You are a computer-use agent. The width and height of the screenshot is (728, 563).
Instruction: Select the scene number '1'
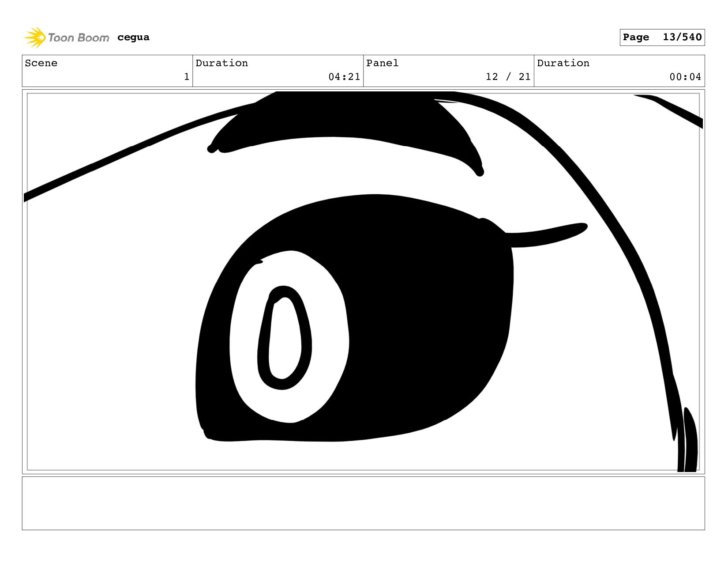coord(187,77)
